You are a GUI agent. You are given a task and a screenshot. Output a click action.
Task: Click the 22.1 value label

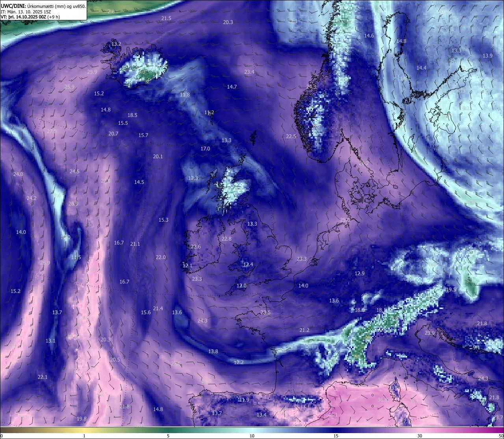pyautogui.click(x=43, y=377)
